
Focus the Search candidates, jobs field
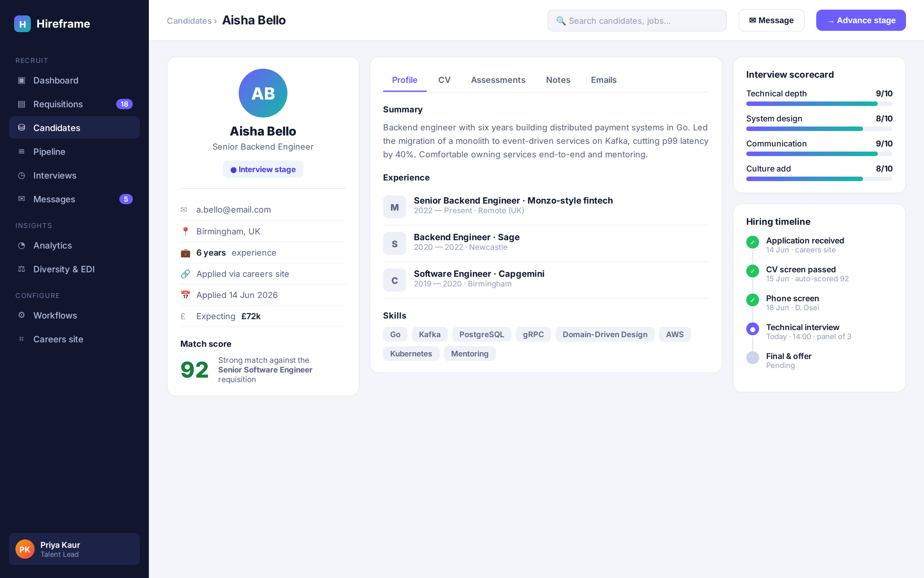pos(637,21)
